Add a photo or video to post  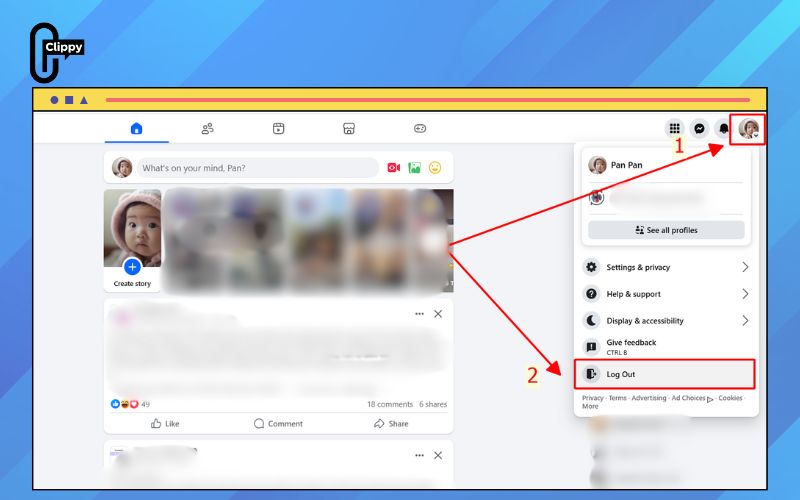tap(414, 168)
